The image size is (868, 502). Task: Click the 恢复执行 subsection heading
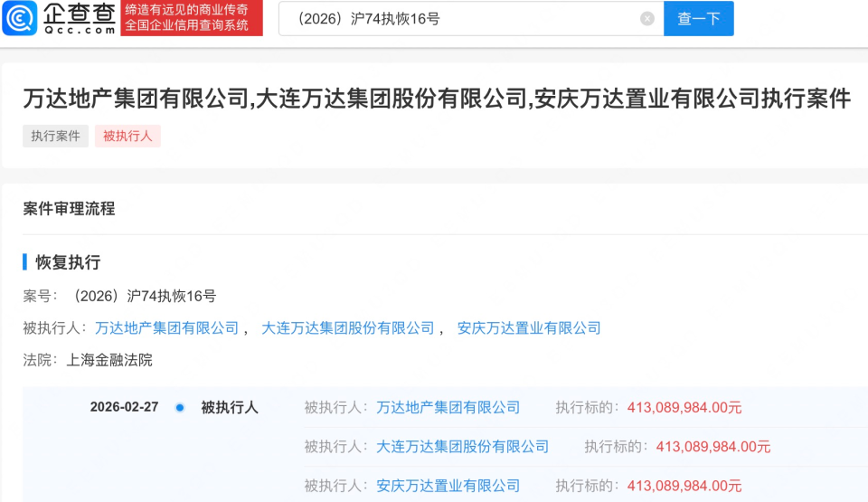tap(68, 262)
